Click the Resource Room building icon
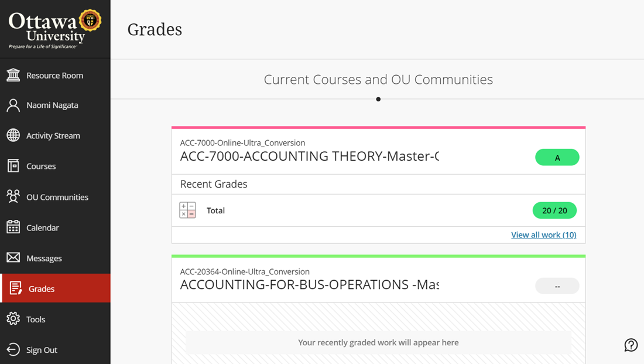Image resolution: width=644 pixels, height=364 pixels. [13, 75]
